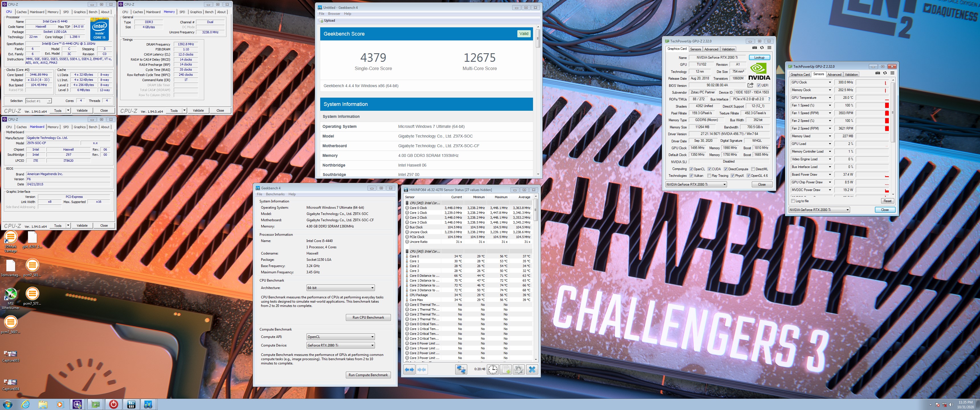Refresh readings icon in GPU-Z Sensors window
980x410 pixels.
click(885, 73)
